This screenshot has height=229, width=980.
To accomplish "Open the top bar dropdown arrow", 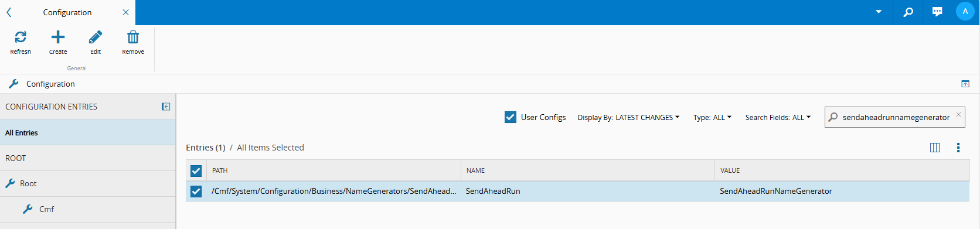I will coord(879,12).
